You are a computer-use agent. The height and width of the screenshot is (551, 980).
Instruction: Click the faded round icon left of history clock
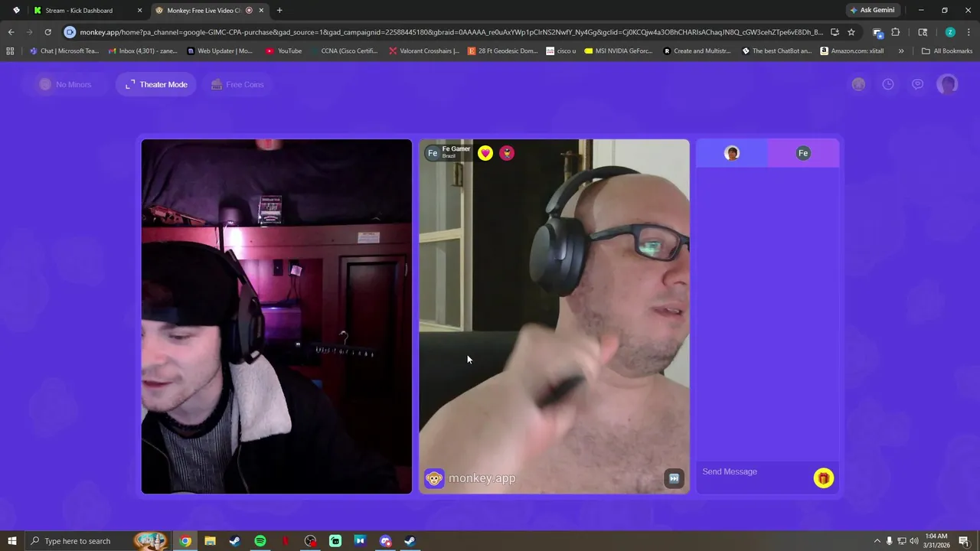(x=858, y=84)
